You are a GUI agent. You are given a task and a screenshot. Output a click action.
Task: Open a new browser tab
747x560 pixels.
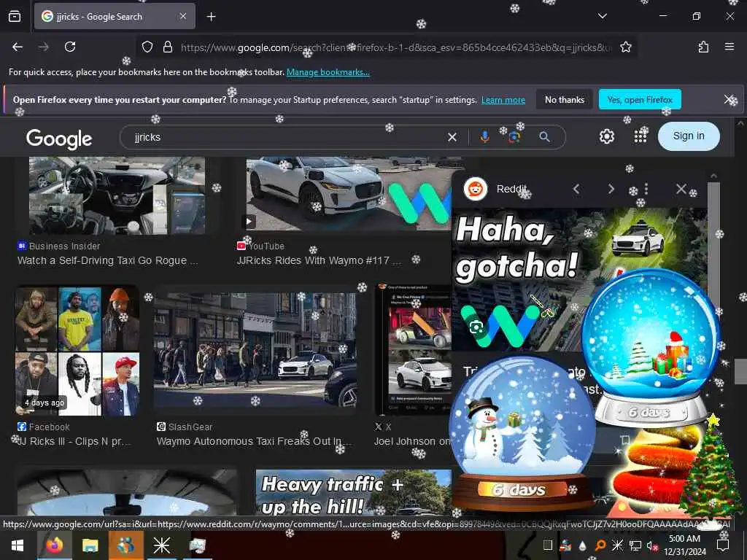point(211,17)
